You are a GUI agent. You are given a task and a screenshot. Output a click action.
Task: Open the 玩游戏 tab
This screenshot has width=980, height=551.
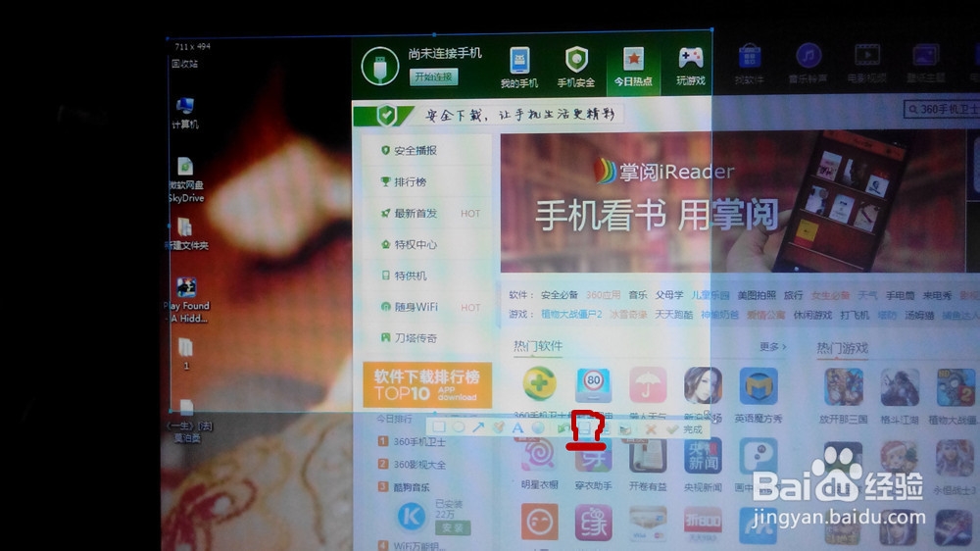691,67
